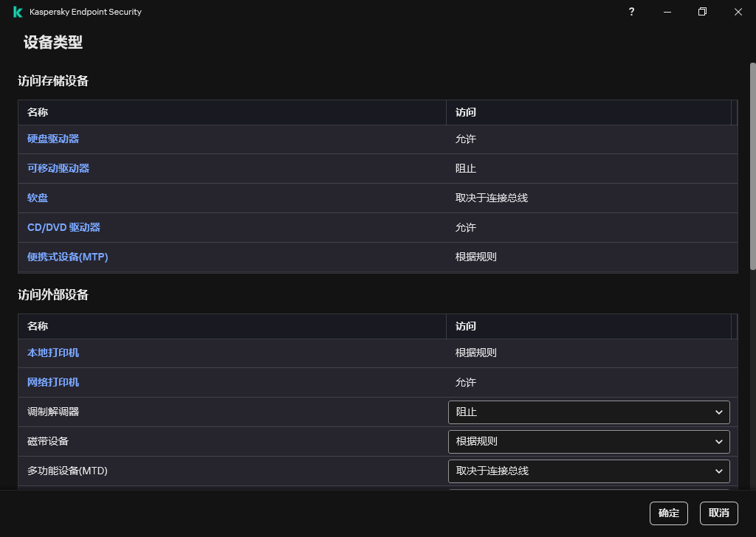This screenshot has height=537, width=756.
Task: Open CD/DVD 驱动器 device settings
Action: click(63, 227)
